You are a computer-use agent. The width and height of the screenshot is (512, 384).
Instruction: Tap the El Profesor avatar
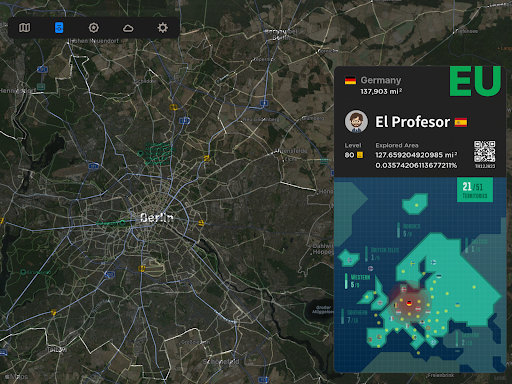[x=356, y=121]
